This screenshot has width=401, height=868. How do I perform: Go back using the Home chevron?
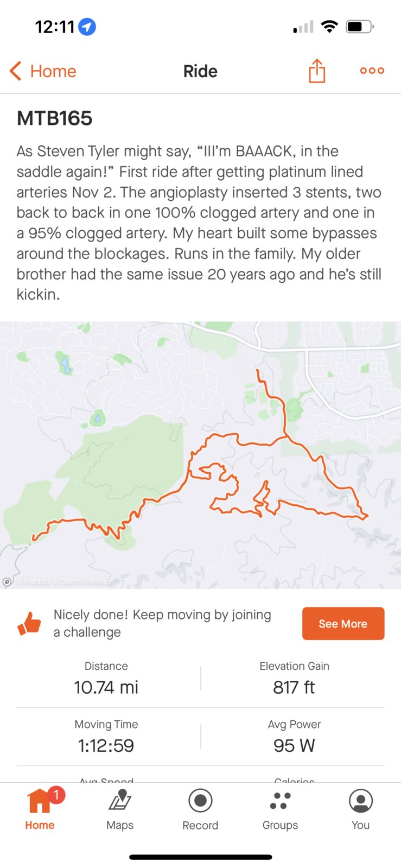[15, 71]
